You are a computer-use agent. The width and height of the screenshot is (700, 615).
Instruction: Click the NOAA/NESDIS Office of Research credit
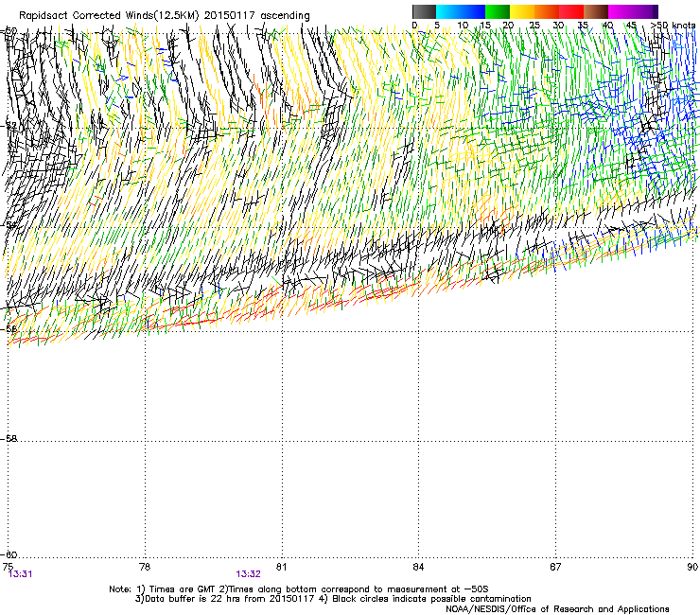point(557,609)
